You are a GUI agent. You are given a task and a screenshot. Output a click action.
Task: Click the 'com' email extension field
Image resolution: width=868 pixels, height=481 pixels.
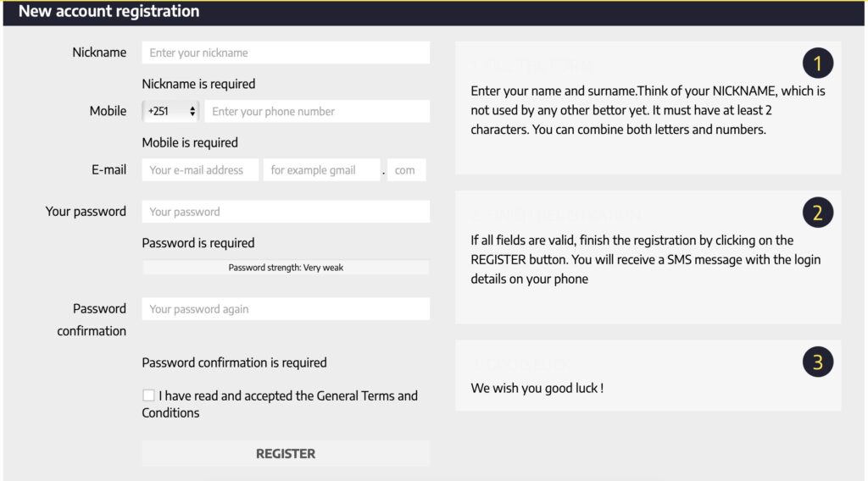click(407, 169)
